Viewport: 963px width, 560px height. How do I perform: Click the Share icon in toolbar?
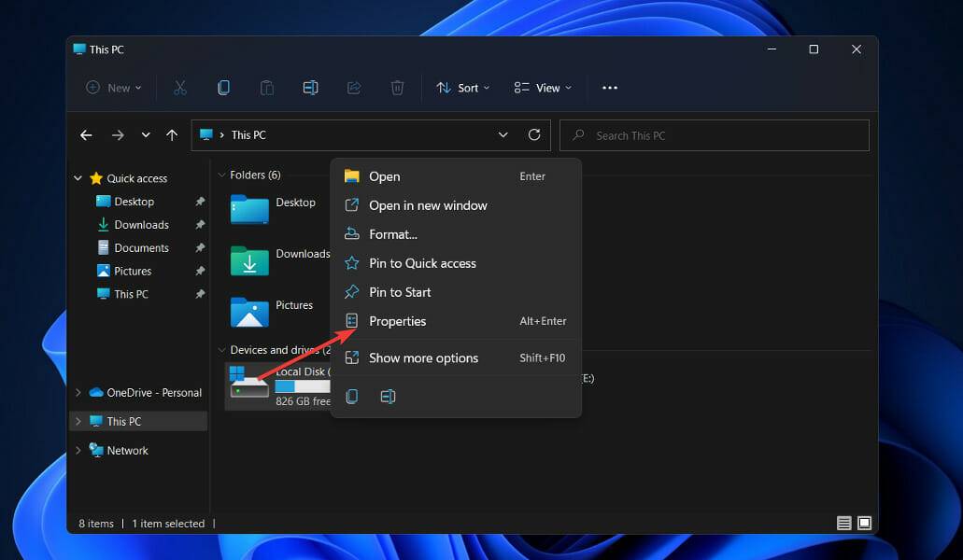point(354,88)
